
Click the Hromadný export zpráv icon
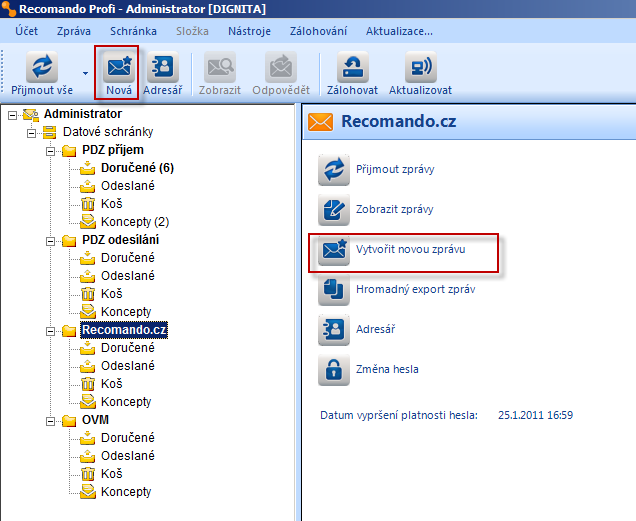334,290
